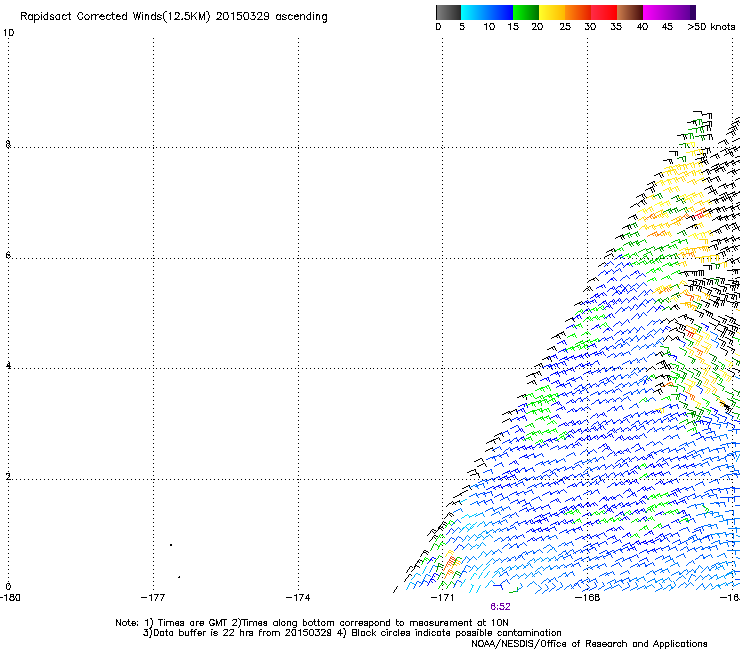Click the y-axis latitude label "4"

[8, 366]
